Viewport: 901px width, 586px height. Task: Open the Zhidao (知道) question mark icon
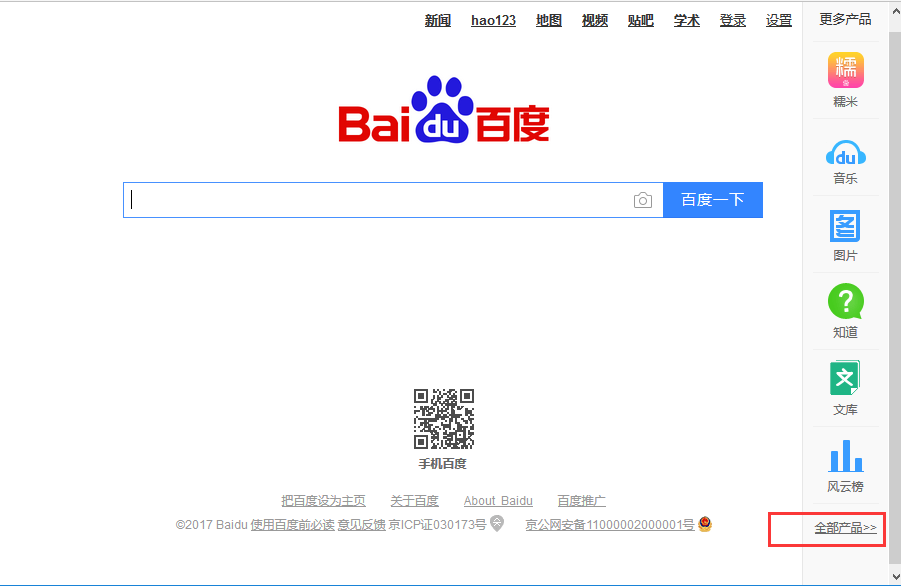point(845,301)
